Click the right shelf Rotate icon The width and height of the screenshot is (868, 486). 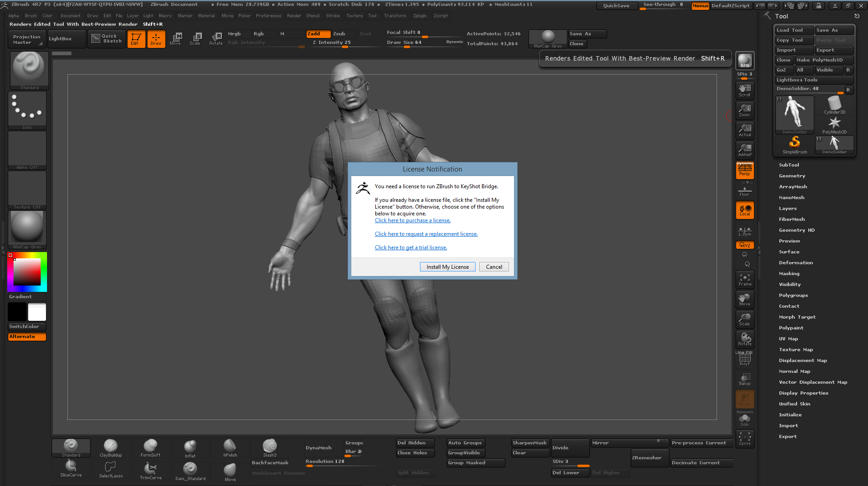745,339
